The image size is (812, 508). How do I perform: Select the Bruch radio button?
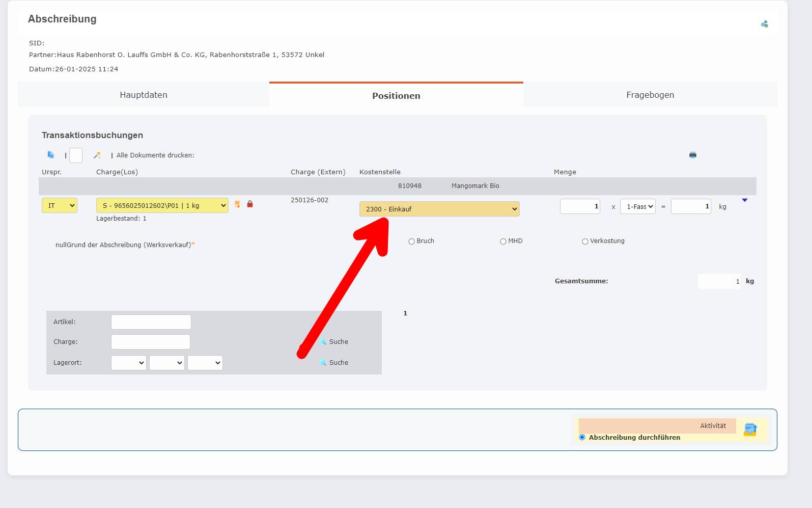[x=411, y=242]
